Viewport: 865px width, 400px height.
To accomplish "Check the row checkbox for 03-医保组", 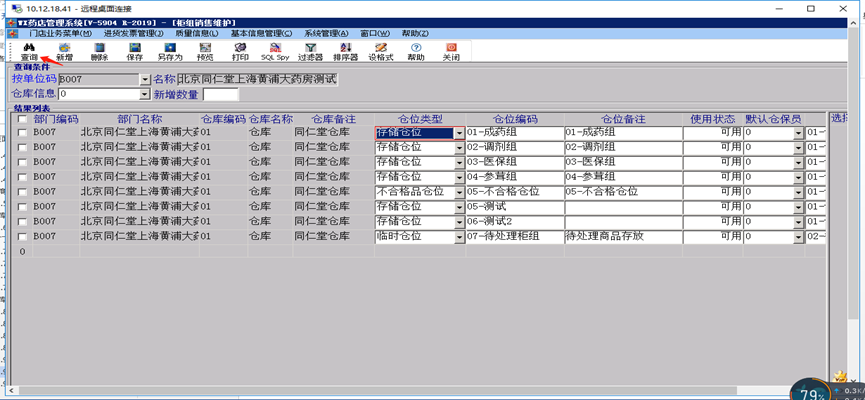I will tap(22, 162).
